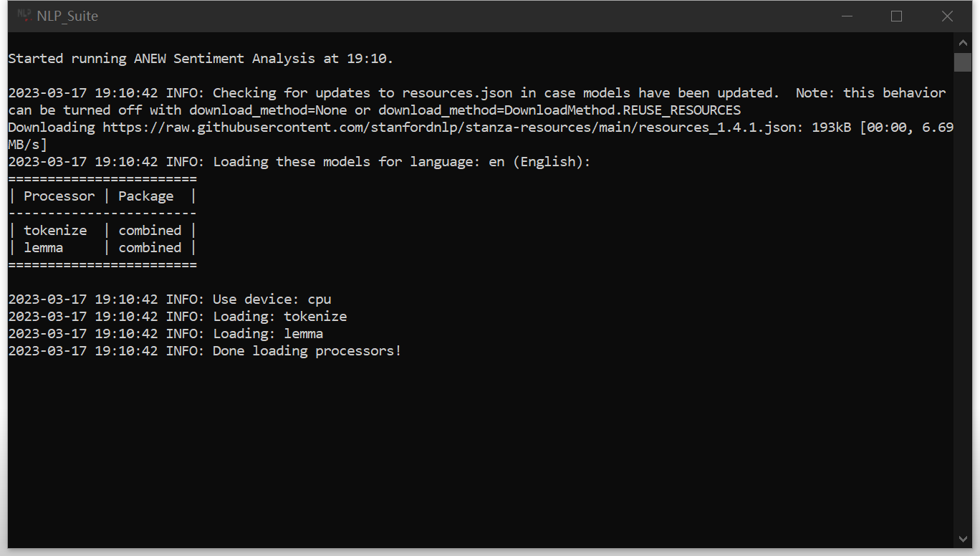This screenshot has width=980, height=556.
Task: Click the Package column header
Action: click(x=145, y=196)
